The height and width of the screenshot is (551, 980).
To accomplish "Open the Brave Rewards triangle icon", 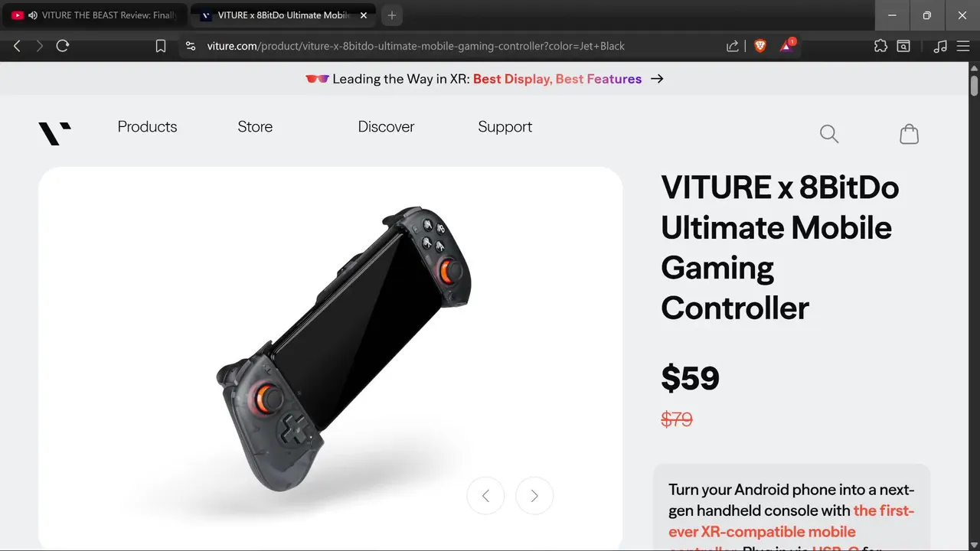I will 786,46.
